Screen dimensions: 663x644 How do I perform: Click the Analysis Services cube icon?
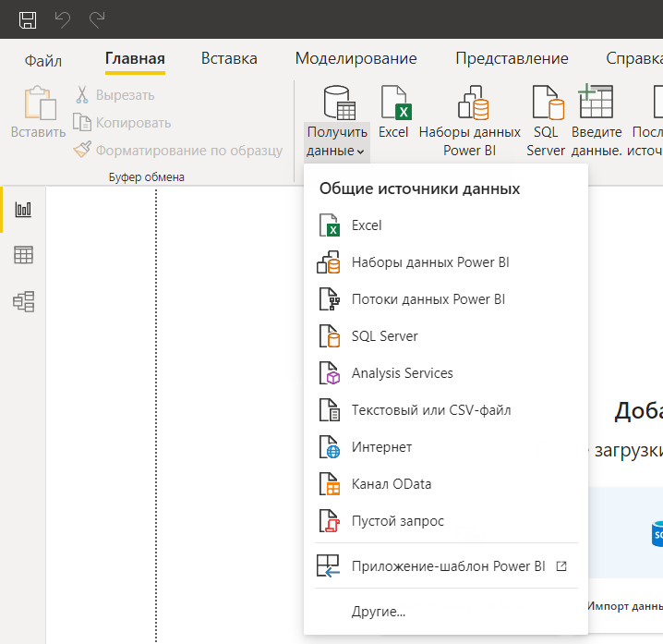(330, 372)
